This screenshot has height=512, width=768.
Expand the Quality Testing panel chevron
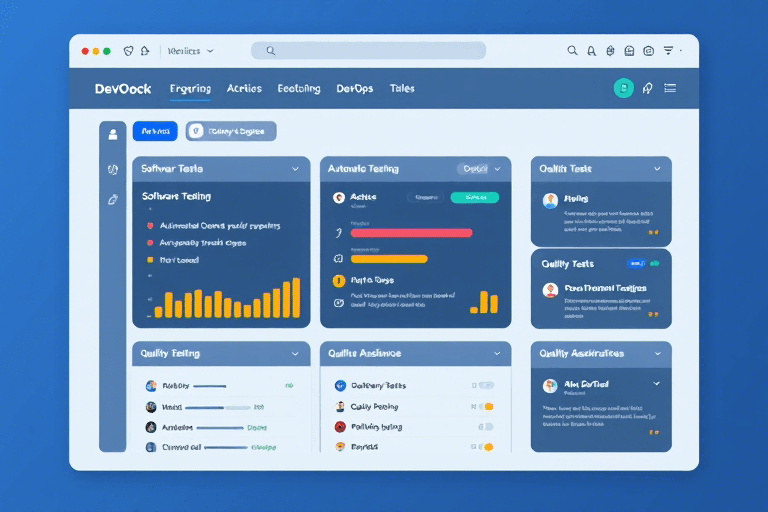[295, 353]
